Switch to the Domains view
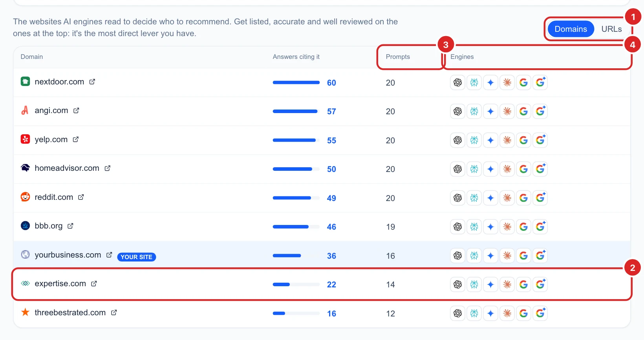The width and height of the screenshot is (644, 340). [x=571, y=29]
